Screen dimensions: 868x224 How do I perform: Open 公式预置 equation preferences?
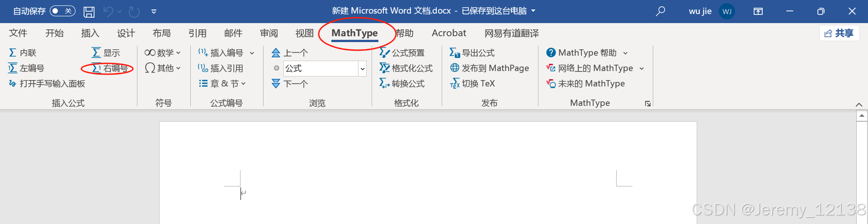[x=402, y=53]
